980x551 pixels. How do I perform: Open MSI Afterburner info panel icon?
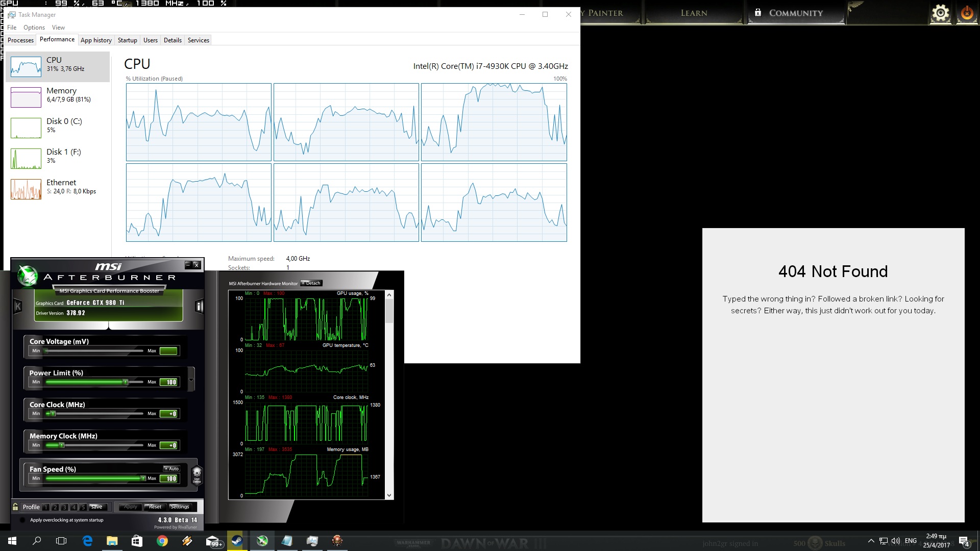[x=199, y=306]
